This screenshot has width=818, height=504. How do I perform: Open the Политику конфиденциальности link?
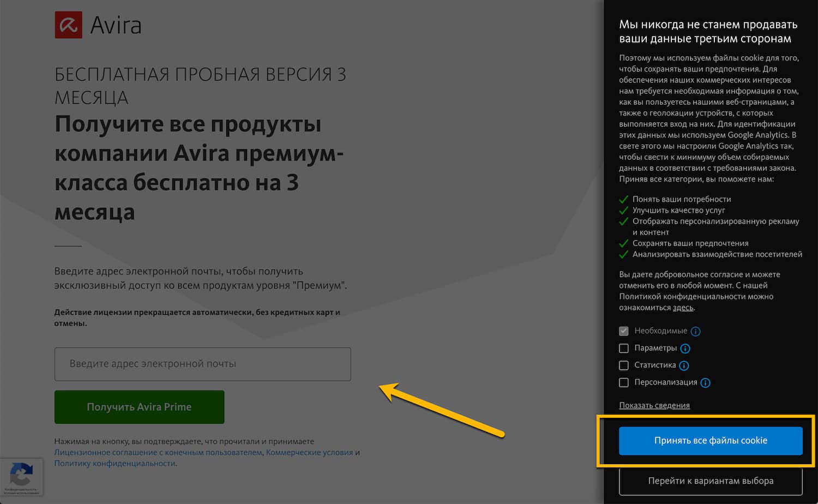tap(115, 463)
